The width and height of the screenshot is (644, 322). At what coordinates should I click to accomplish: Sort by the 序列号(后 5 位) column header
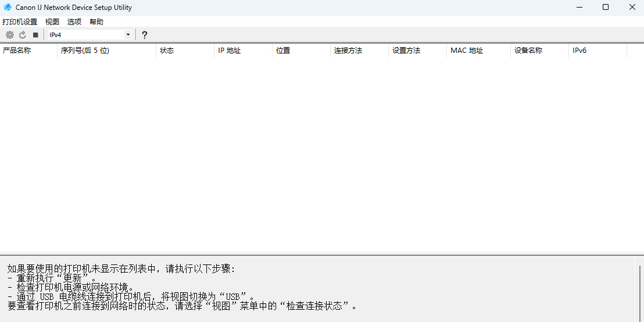106,51
